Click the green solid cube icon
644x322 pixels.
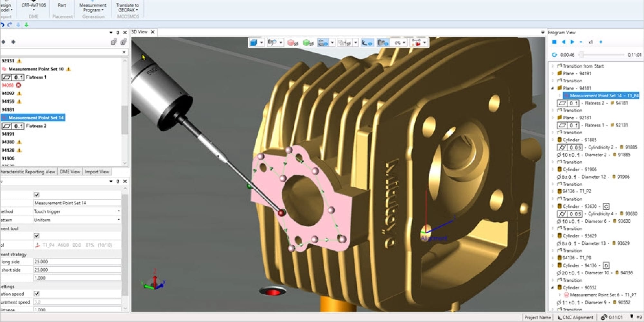point(308,43)
